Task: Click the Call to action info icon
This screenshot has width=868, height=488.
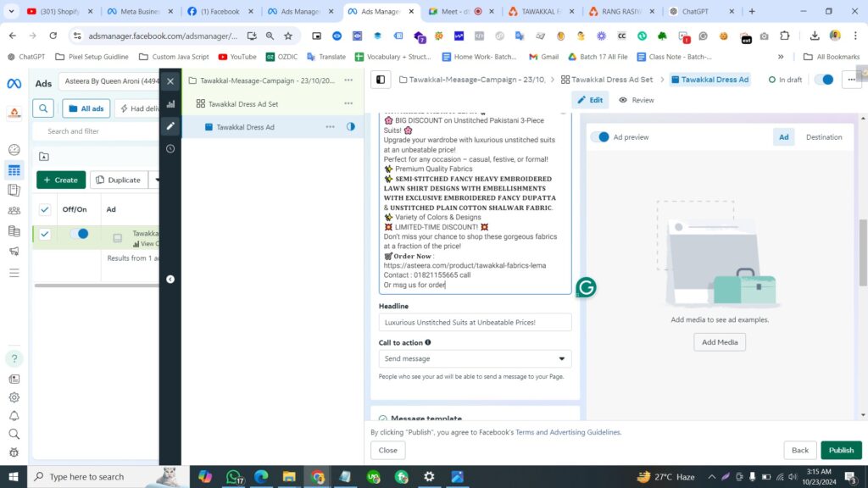Action: click(428, 342)
